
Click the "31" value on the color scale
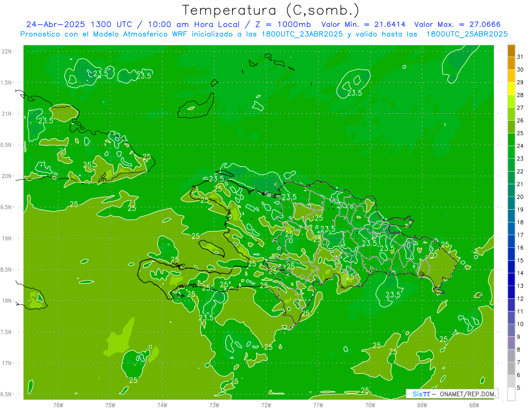[x=520, y=57]
